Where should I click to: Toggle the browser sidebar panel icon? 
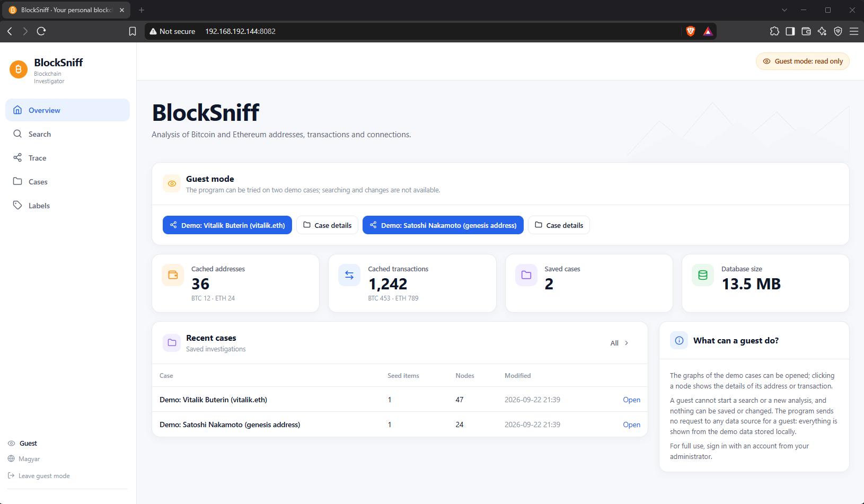tap(790, 31)
